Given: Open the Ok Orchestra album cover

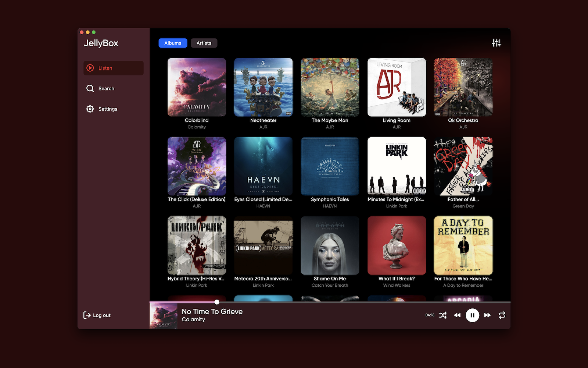Looking at the screenshot, I should pyautogui.click(x=463, y=87).
